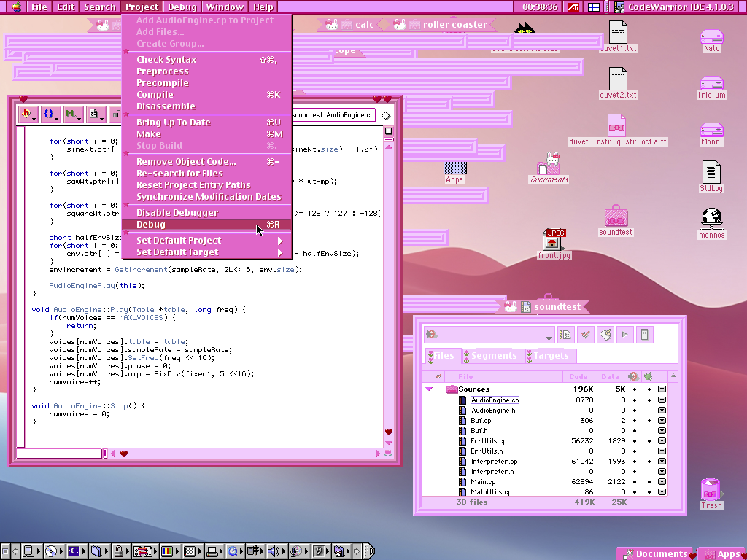Click the sound volume control strip icon
The image size is (747, 560).
(x=274, y=551)
